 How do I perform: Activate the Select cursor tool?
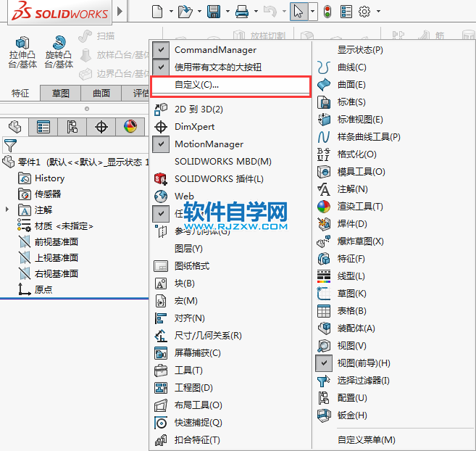click(298, 12)
